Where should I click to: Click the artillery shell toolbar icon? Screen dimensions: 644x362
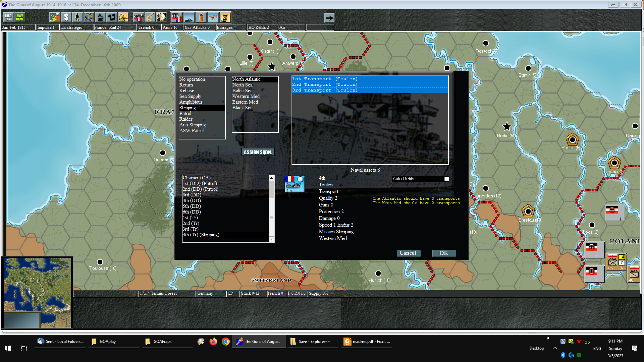click(201, 17)
